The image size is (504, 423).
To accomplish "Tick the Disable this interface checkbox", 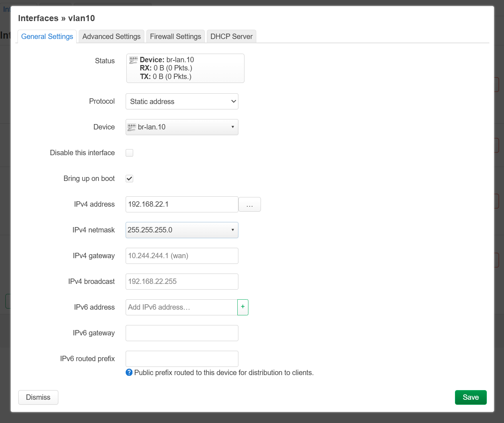I will [130, 153].
